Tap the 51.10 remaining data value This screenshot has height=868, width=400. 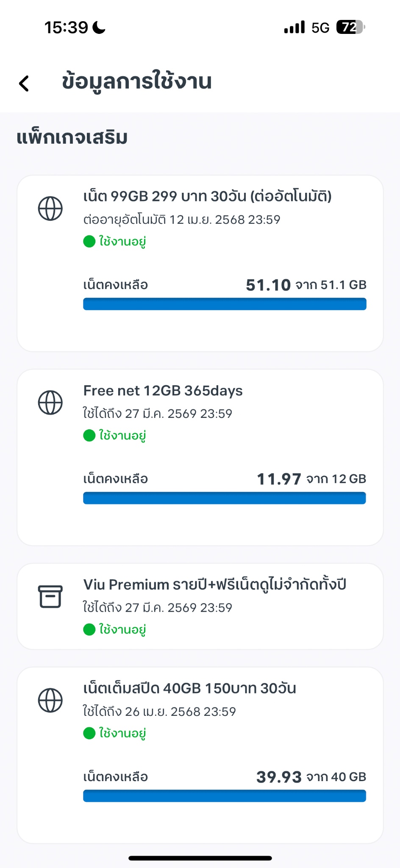point(268,285)
